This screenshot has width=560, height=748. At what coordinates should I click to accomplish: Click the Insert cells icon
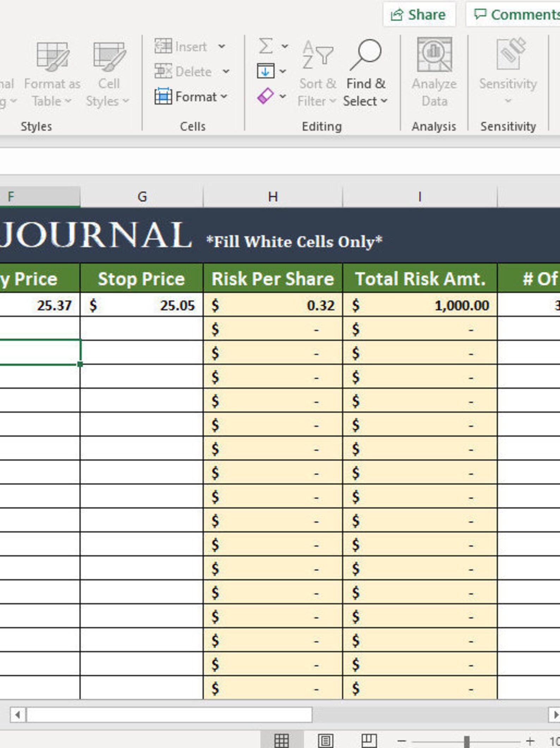tap(163, 46)
